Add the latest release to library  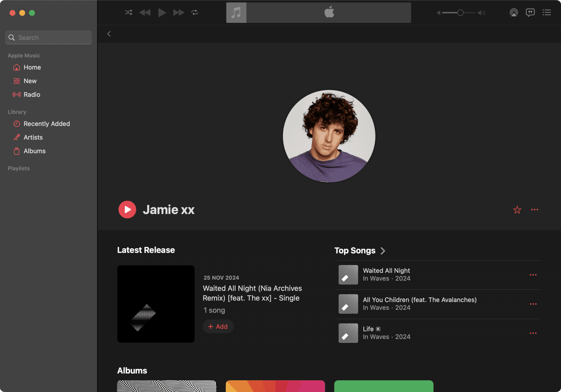pyautogui.click(x=218, y=326)
